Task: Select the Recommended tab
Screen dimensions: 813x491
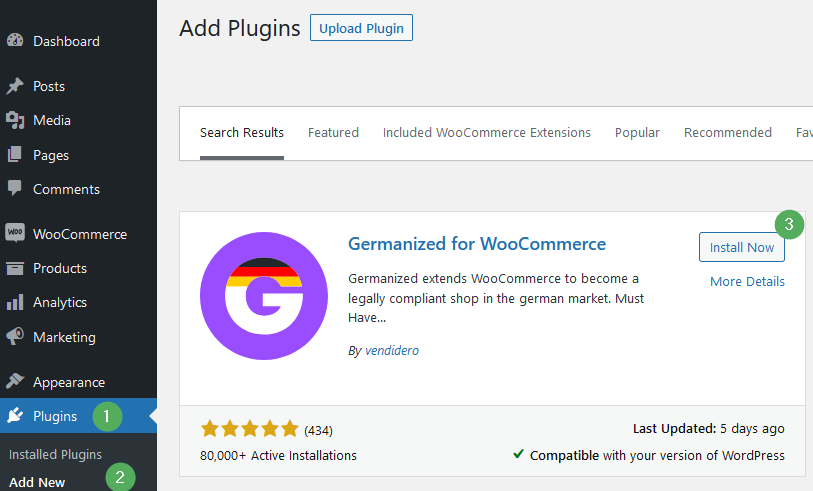Action: 728,133
